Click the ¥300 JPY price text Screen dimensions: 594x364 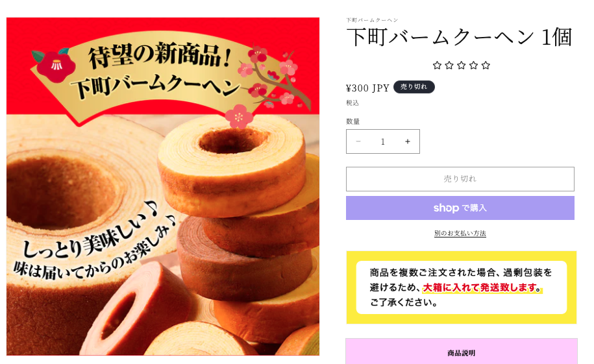(x=367, y=88)
